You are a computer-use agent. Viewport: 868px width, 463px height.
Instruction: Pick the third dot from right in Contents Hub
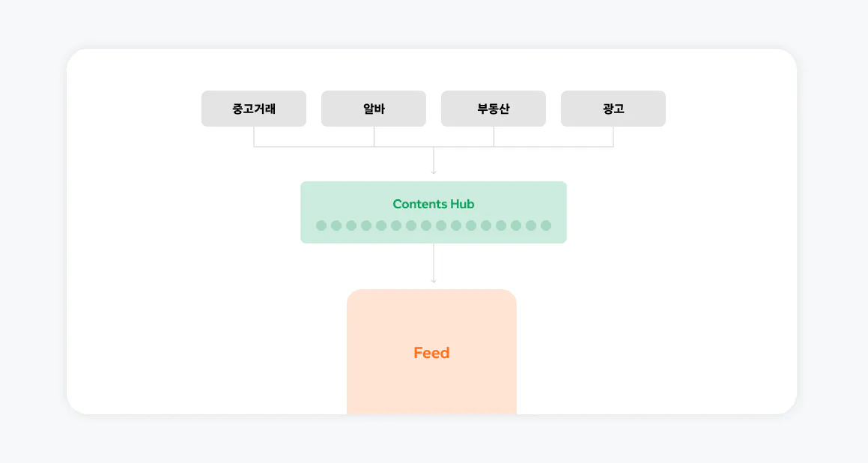point(516,226)
